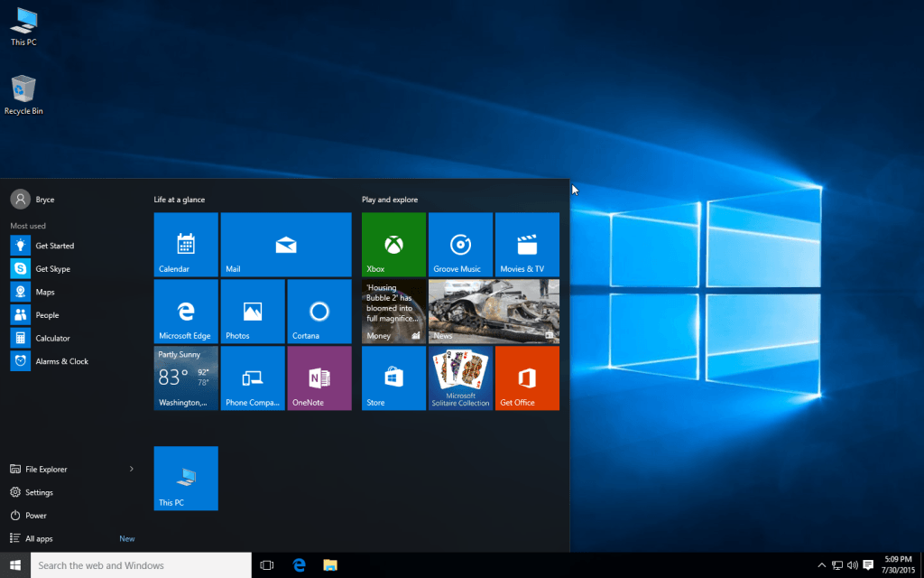Open the Mail tile
Viewport: 924px width, 578px height.
click(286, 244)
